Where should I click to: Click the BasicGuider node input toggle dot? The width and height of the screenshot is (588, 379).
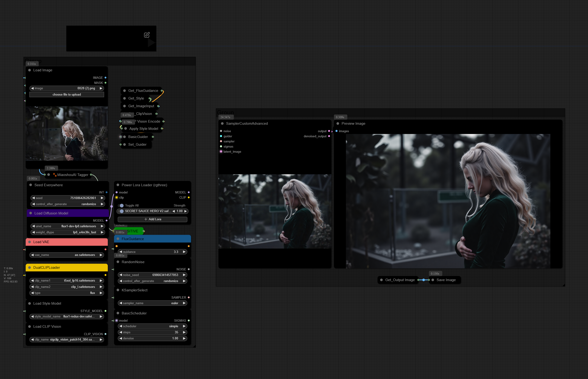(120, 137)
